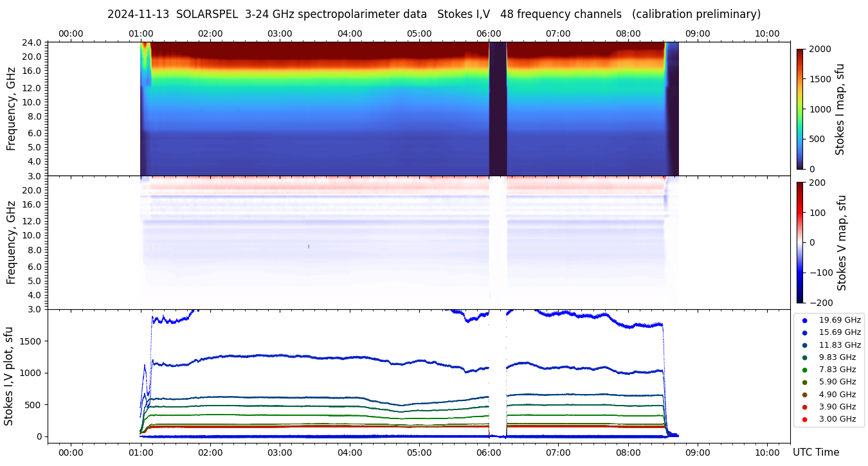Click the 11.83 GHz legend marker dot
868x466 pixels.
tap(804, 345)
